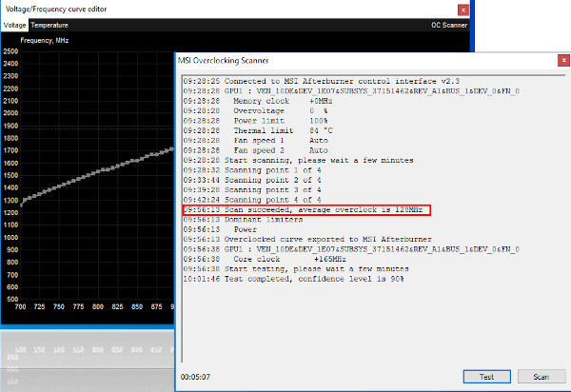Close the MSI Overclocking Scanner window
Image resolution: width=571 pixels, height=392 pixels.
pos(563,61)
